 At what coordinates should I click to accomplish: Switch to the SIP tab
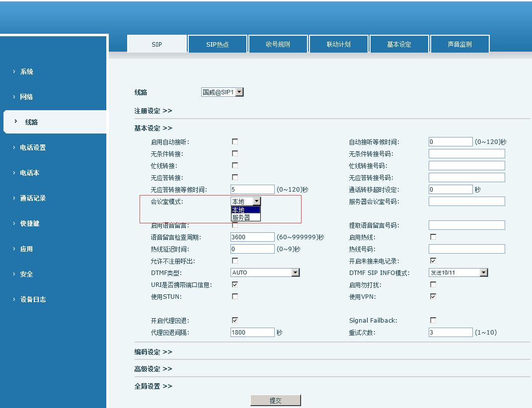(x=157, y=44)
